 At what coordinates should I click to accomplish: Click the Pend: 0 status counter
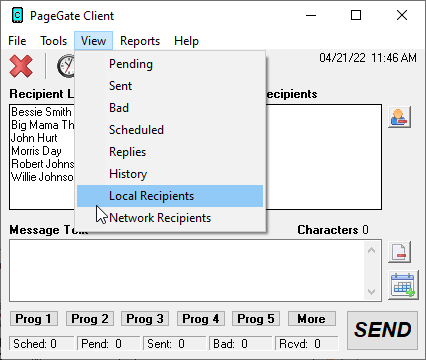coord(108,343)
